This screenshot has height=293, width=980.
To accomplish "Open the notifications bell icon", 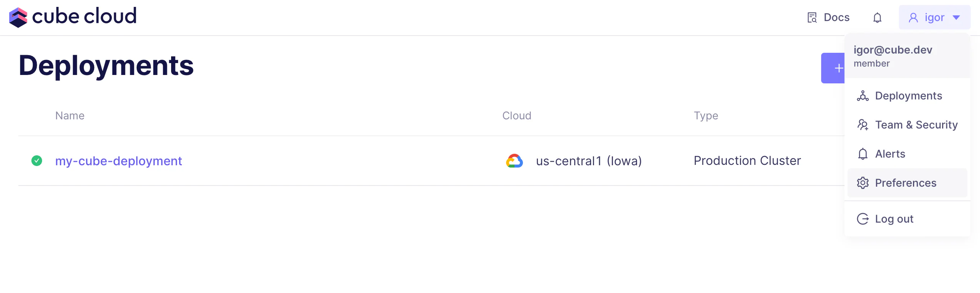I will pos(877,18).
